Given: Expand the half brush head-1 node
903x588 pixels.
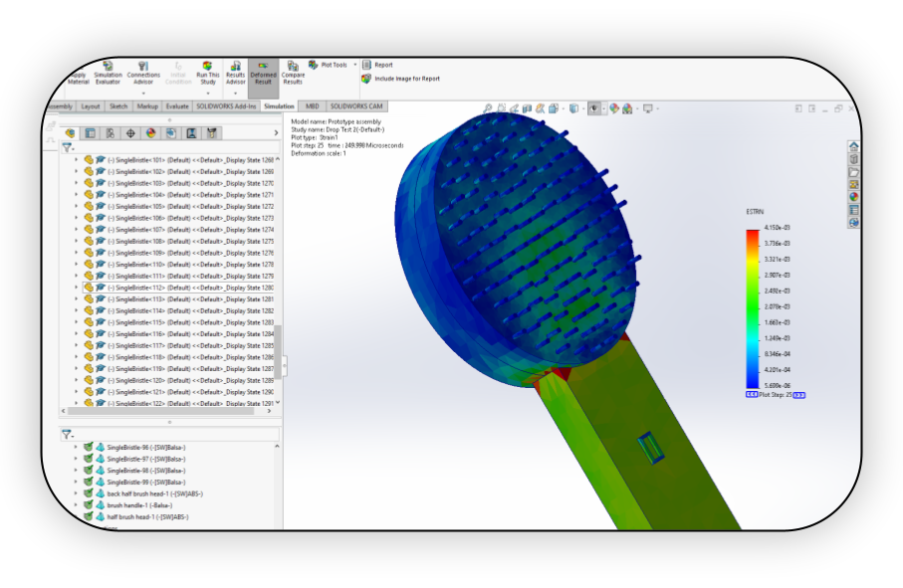Looking at the screenshot, I should [x=76, y=516].
